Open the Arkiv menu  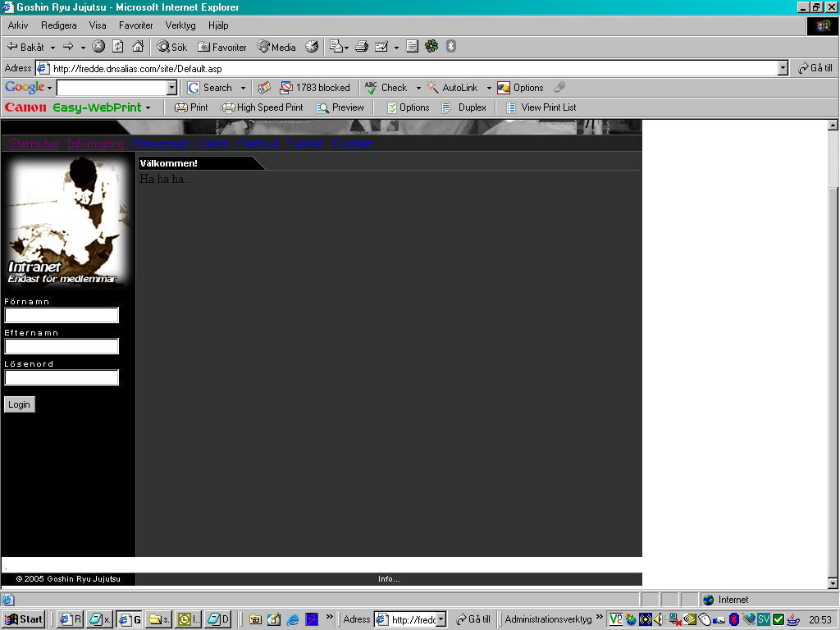(x=18, y=25)
